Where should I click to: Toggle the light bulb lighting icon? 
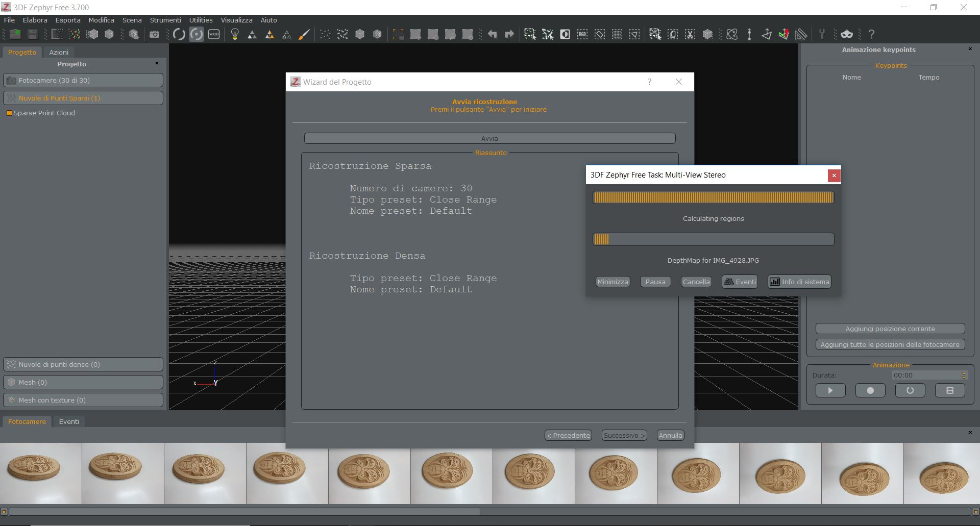click(235, 34)
